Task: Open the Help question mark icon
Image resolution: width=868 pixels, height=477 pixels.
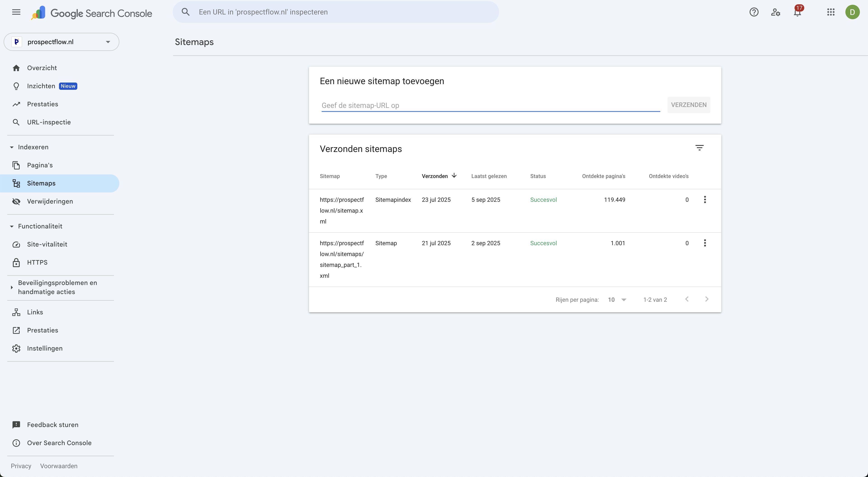Action: click(x=754, y=12)
